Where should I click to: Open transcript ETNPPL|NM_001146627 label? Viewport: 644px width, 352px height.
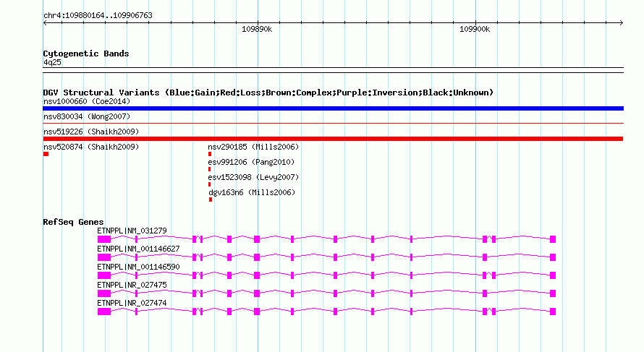pyautogui.click(x=138, y=249)
